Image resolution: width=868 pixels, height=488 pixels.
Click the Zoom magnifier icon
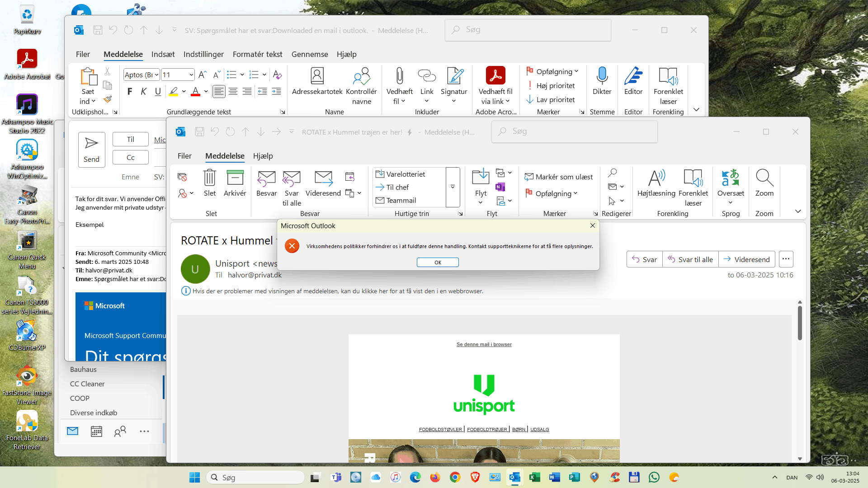point(764,178)
